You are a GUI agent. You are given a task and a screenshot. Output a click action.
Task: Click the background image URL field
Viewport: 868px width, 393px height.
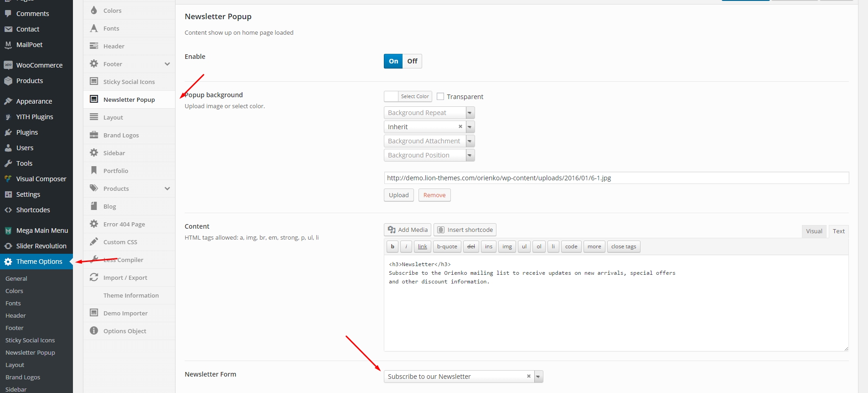616,178
